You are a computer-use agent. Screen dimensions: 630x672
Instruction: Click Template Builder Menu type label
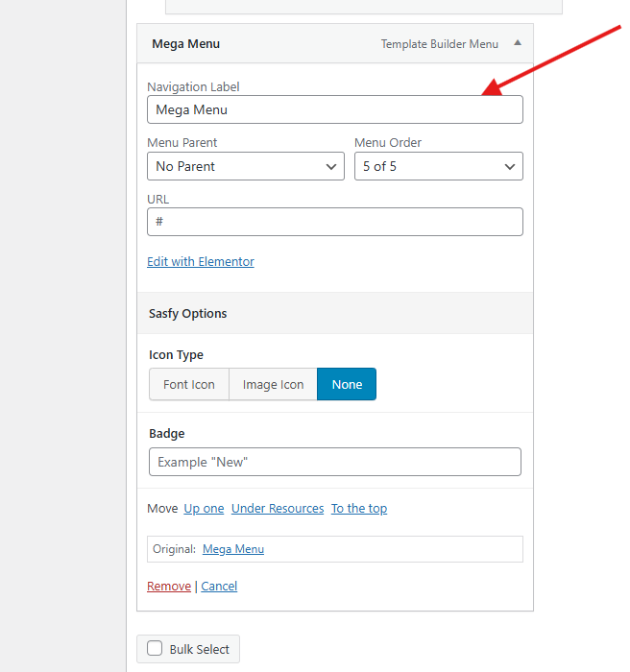click(x=440, y=44)
